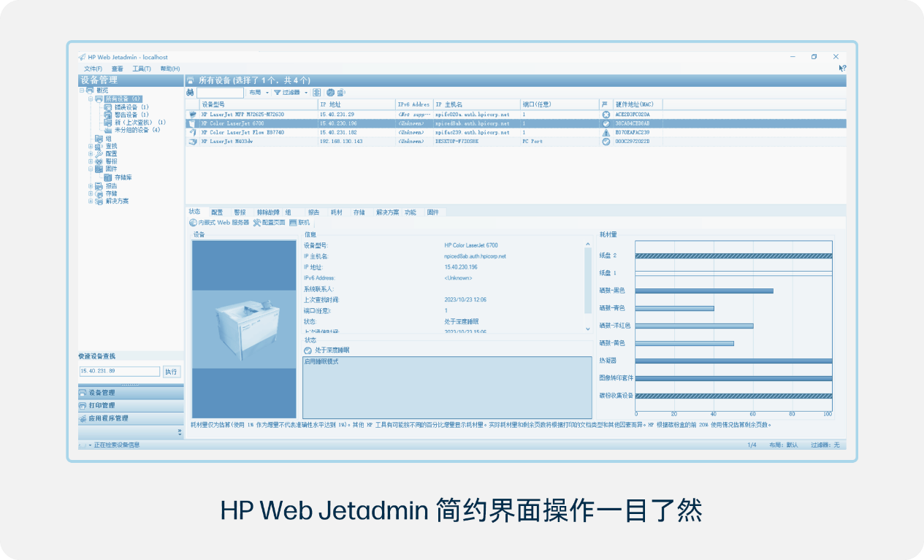Open the 内嵌式 Web 服务器 icon
The height and width of the screenshot is (560, 924).
[193, 223]
